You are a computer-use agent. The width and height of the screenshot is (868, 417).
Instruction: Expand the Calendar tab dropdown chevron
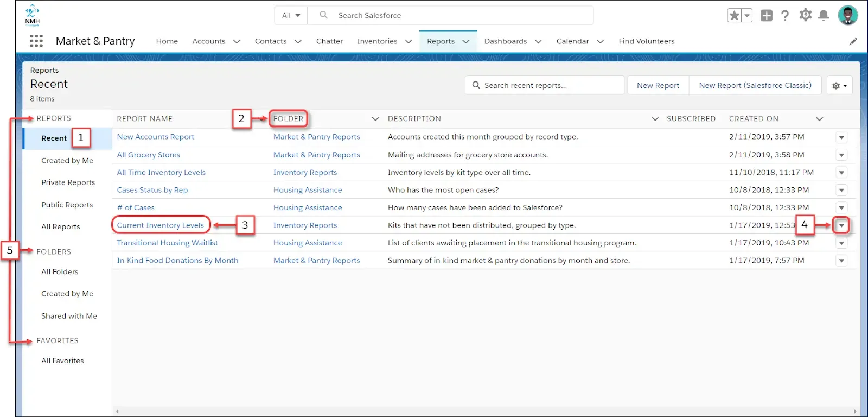(x=601, y=41)
